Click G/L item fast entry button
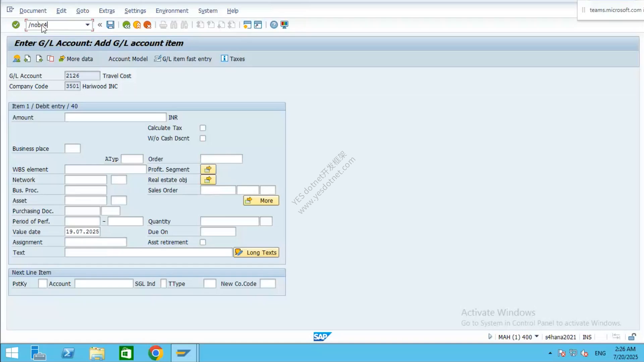The width and height of the screenshot is (644, 362). tap(183, 59)
